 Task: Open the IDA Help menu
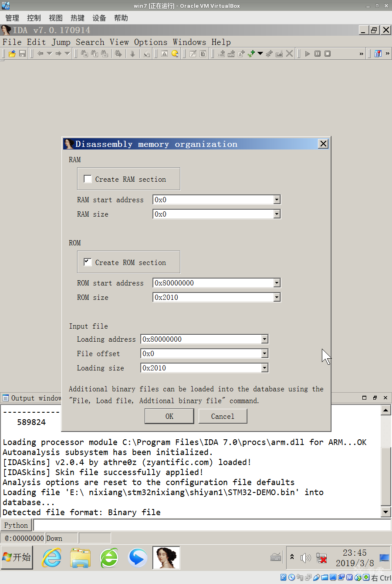[x=221, y=42]
